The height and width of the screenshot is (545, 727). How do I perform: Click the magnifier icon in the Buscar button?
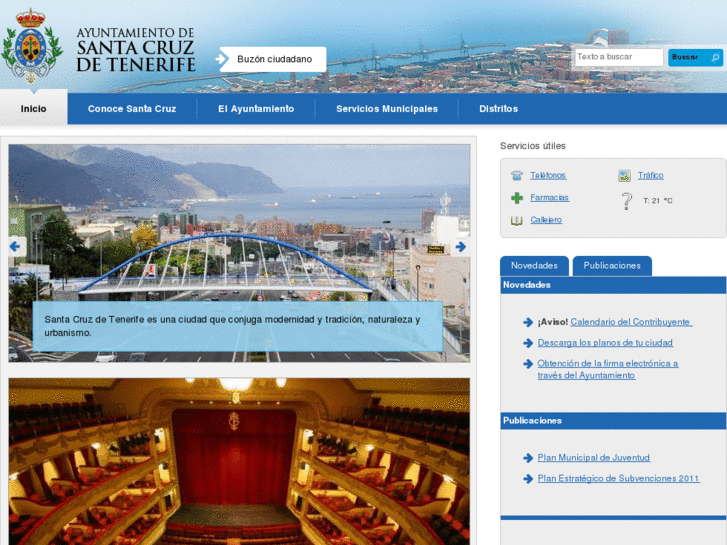[x=715, y=58]
